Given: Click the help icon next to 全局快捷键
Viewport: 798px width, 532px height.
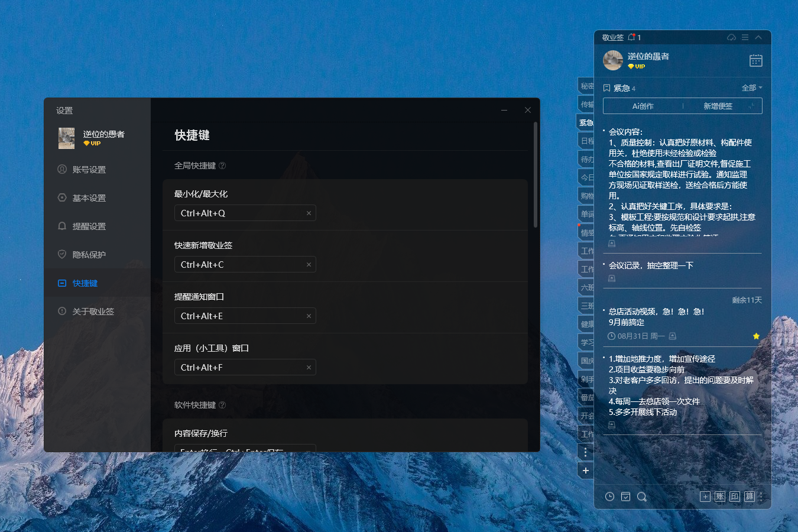Looking at the screenshot, I should (222, 166).
